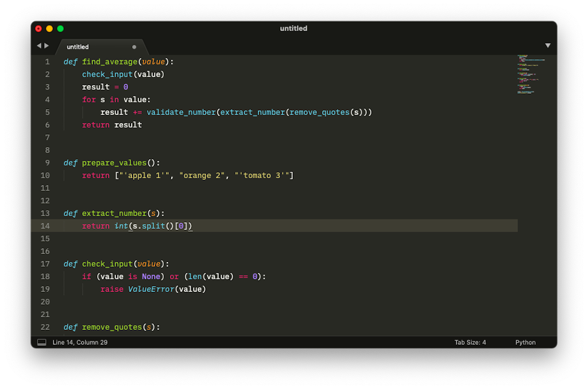Click the untitled window title bar
The height and width of the screenshot is (389, 588).
pyautogui.click(x=293, y=28)
